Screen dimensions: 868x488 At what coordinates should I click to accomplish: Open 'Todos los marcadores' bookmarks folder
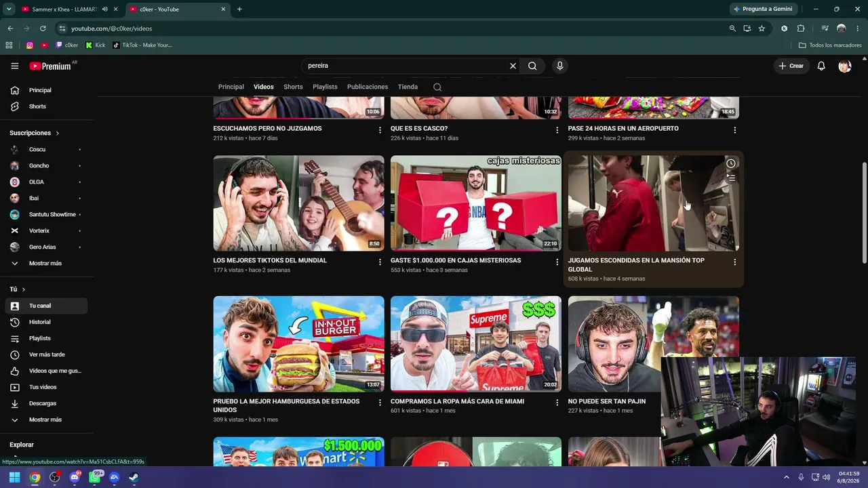[x=830, y=45]
